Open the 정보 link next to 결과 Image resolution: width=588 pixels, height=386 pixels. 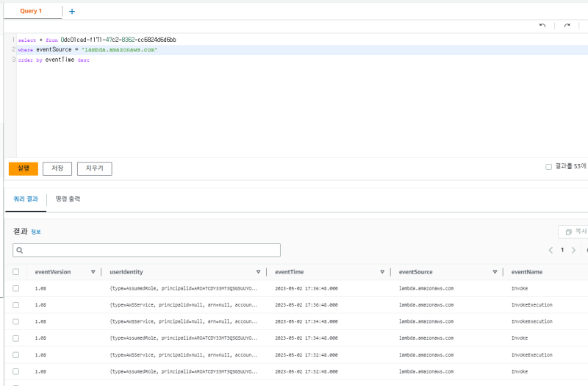(x=36, y=232)
